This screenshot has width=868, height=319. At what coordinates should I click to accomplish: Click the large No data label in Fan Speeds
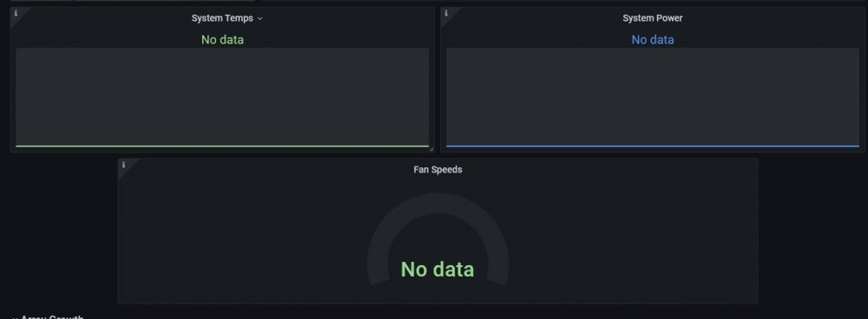(437, 270)
